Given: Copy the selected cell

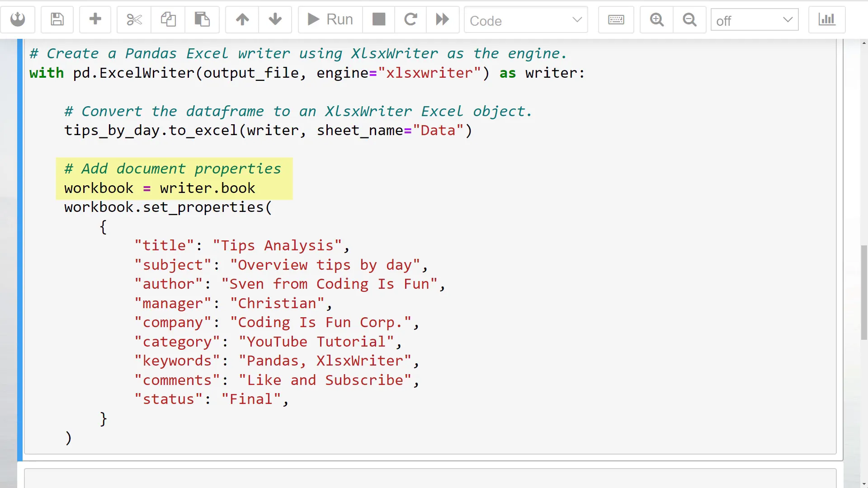Looking at the screenshot, I should 168,19.
